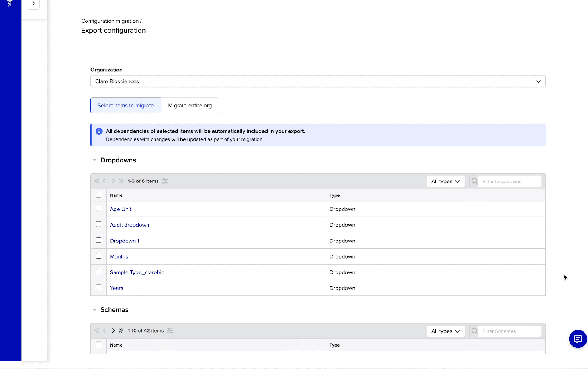Open the column settings sliders icon above Dropdowns table
Image resolution: width=588 pixels, height=369 pixels.
pos(165,181)
